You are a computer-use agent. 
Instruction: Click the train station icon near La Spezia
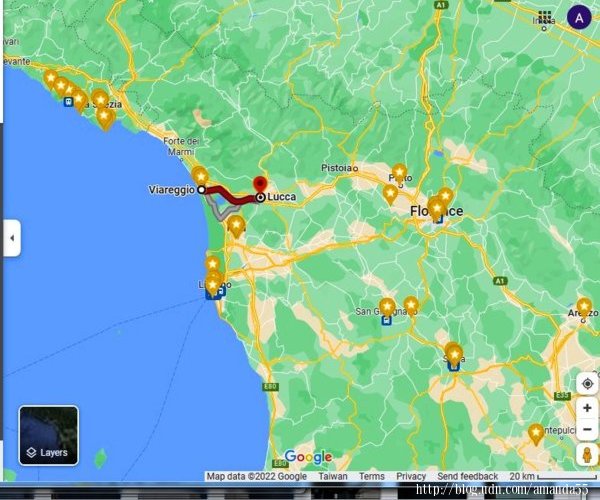[68, 100]
